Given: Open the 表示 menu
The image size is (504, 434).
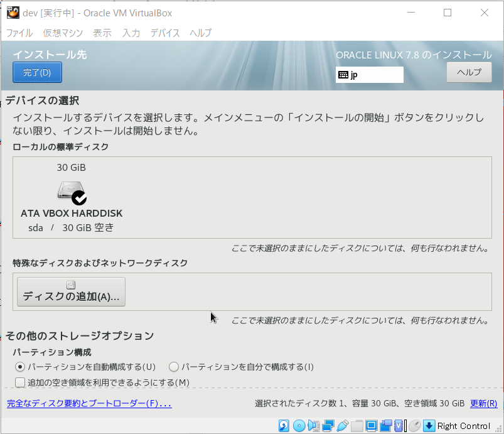Looking at the screenshot, I should pyautogui.click(x=102, y=33).
